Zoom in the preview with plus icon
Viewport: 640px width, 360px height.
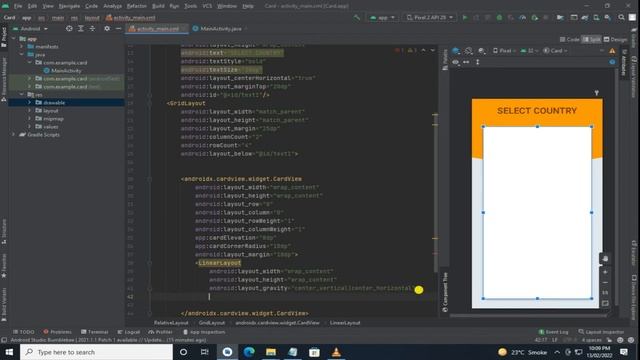[605, 272]
